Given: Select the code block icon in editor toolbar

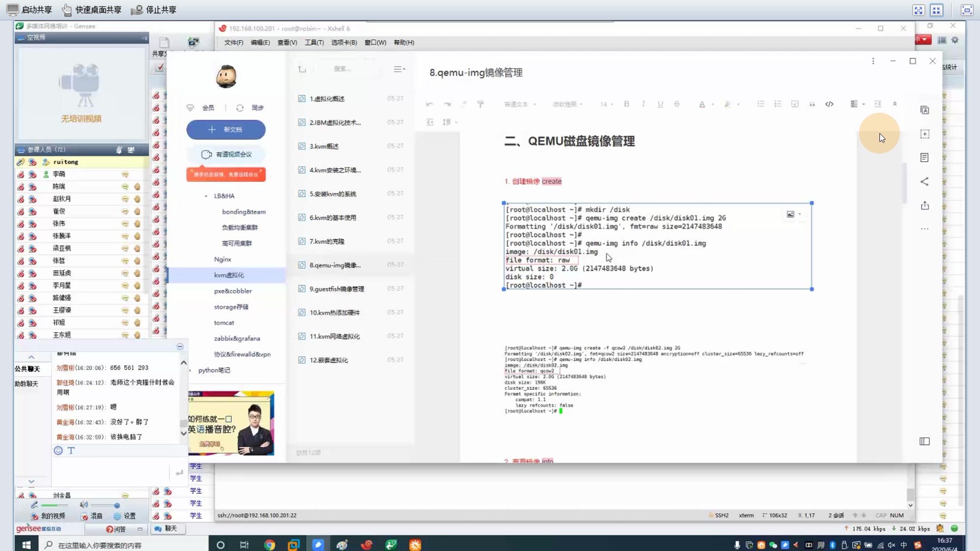Looking at the screenshot, I should pyautogui.click(x=829, y=104).
